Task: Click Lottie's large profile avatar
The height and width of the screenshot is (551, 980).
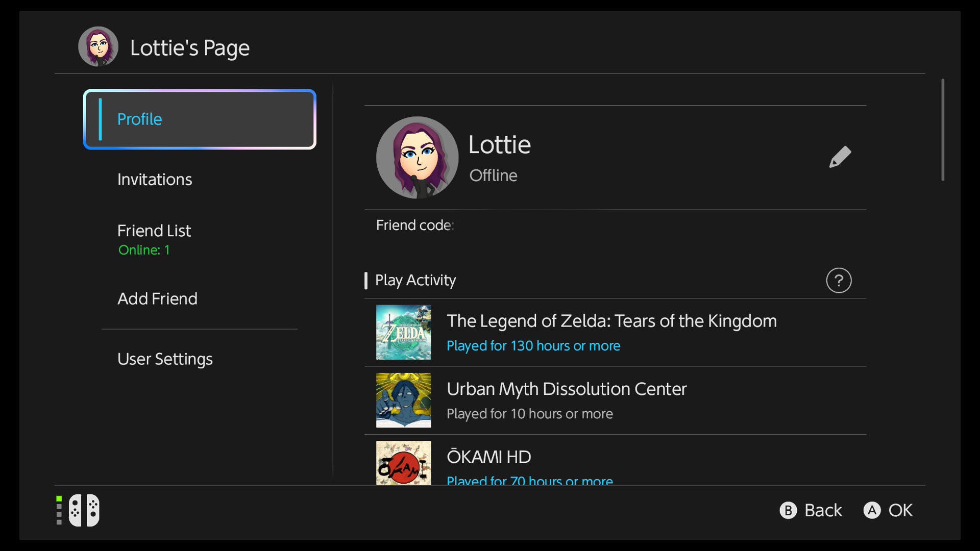Action: click(x=417, y=157)
